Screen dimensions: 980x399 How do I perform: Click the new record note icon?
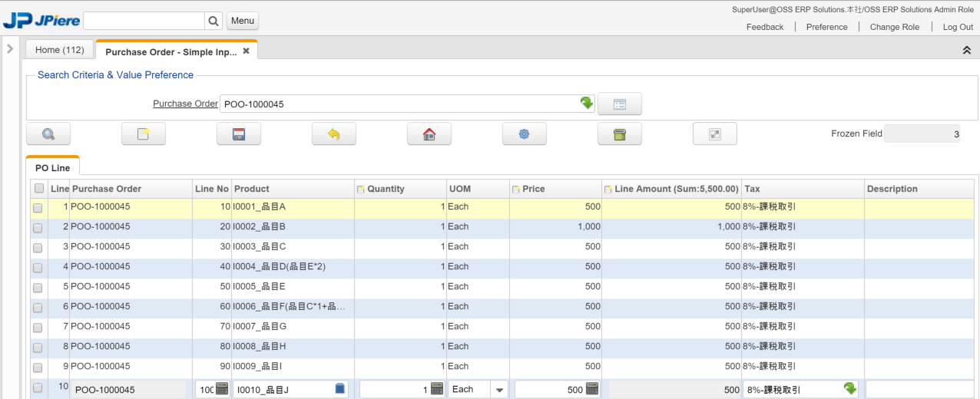click(144, 134)
